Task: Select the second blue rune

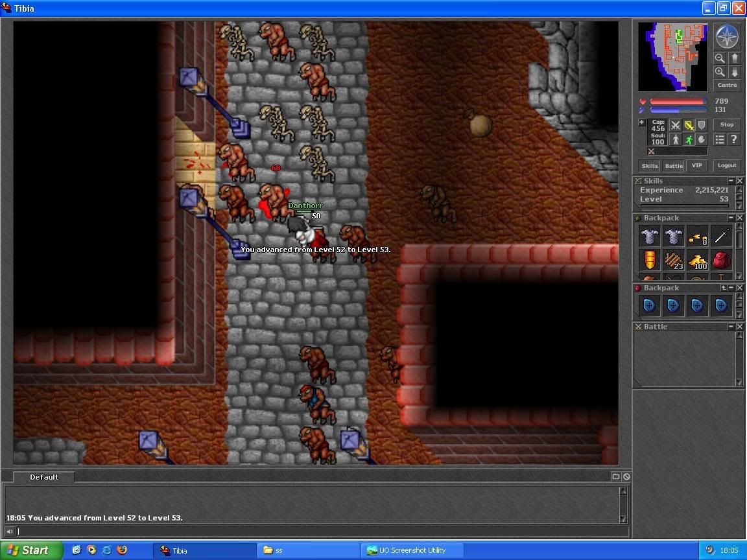Action: pyautogui.click(x=673, y=306)
